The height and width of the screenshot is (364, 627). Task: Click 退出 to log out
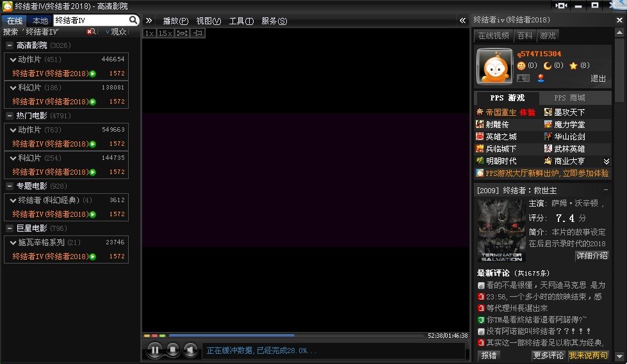tap(598, 79)
